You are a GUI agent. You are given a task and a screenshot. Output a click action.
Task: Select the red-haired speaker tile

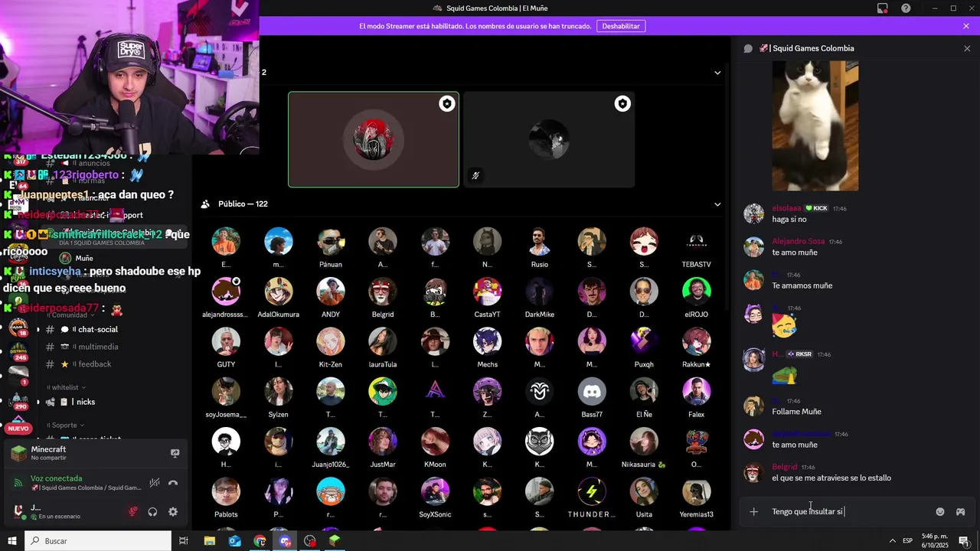[374, 139]
